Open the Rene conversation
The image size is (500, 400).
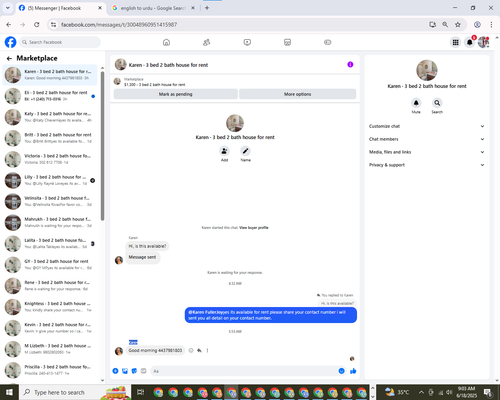pos(50,286)
